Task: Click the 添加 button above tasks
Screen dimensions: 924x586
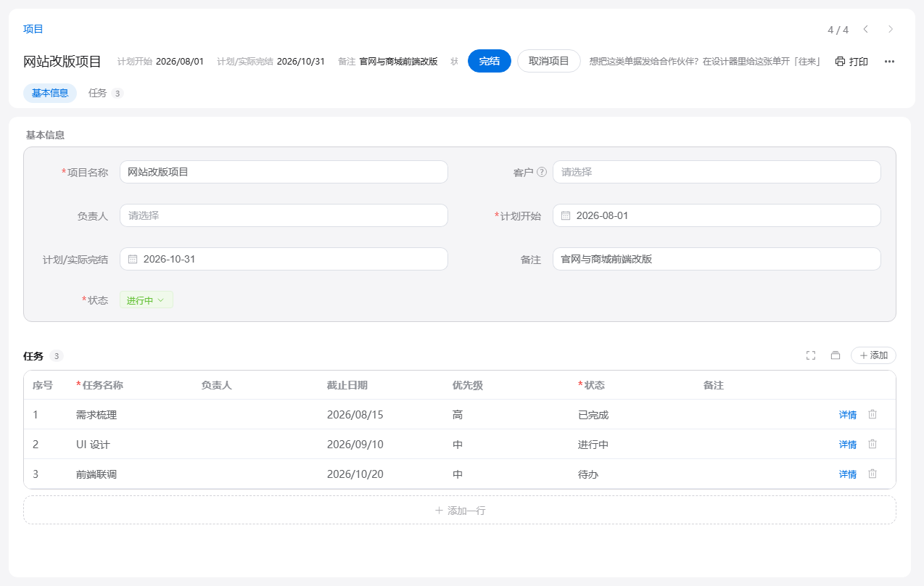Action: point(873,355)
